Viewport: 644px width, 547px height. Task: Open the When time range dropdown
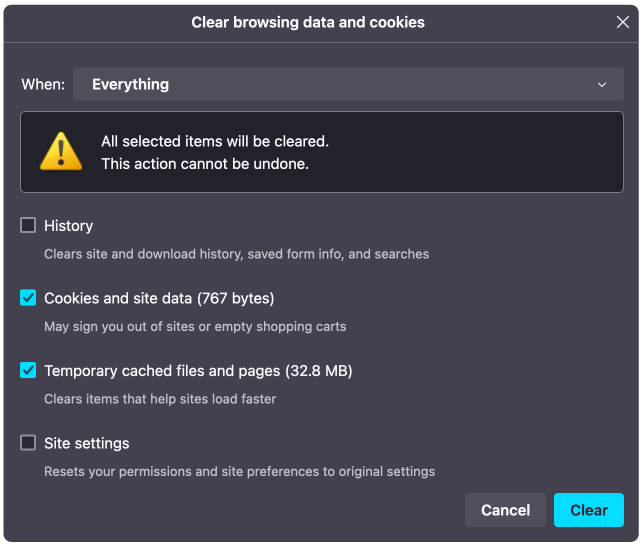pyautogui.click(x=348, y=84)
